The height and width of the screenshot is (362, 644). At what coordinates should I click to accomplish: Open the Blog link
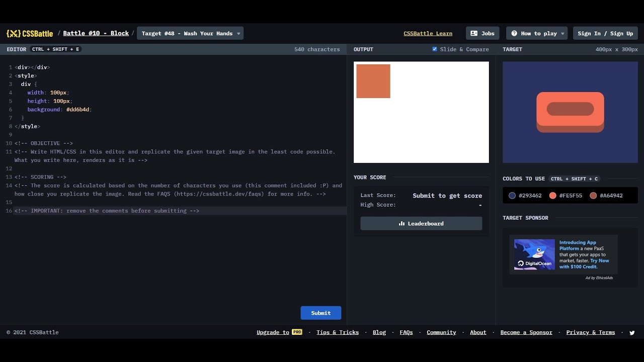[379, 332]
